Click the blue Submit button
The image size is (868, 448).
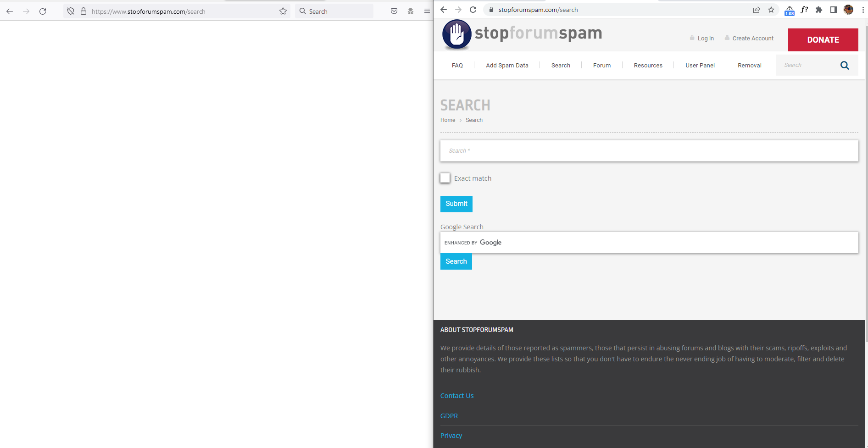click(456, 204)
